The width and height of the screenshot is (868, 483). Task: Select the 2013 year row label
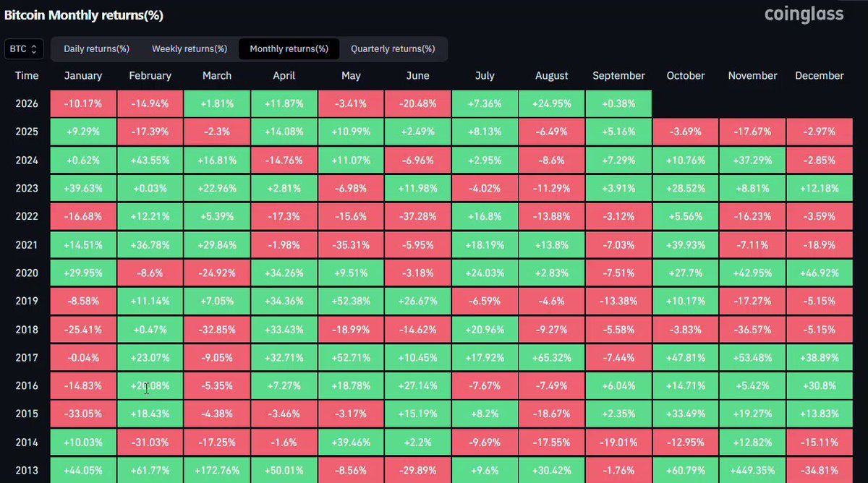pyautogui.click(x=27, y=470)
